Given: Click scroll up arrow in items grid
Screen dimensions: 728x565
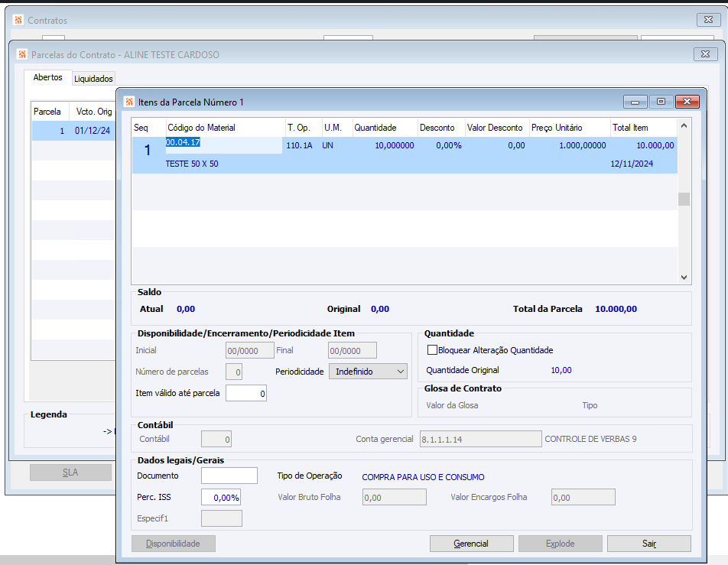Looking at the screenshot, I should 684,126.
